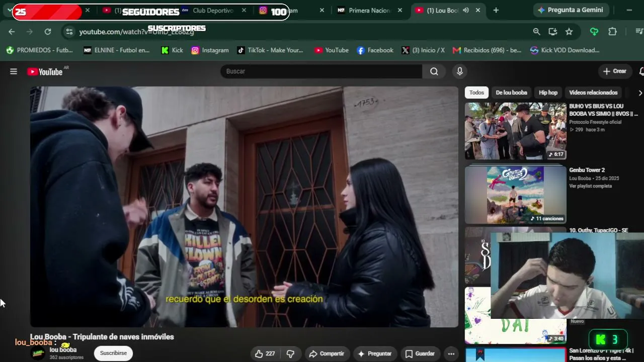Click in the Buscar search field
Viewport: 644px width, 362px height.
(x=322, y=71)
